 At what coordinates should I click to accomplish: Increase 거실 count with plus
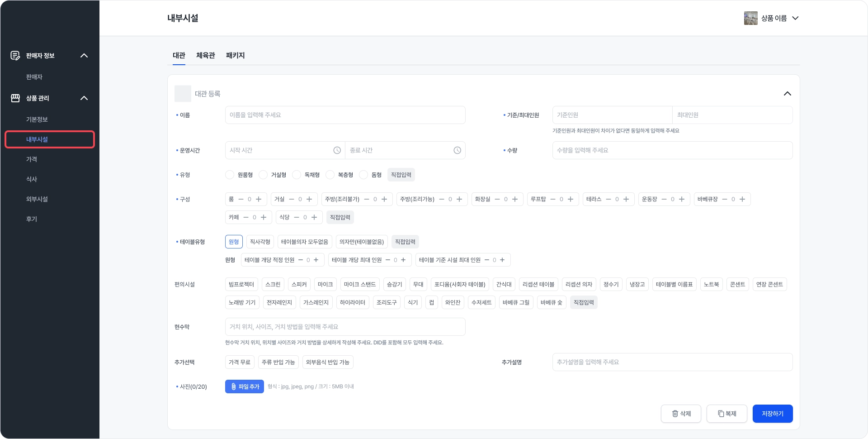coord(309,199)
